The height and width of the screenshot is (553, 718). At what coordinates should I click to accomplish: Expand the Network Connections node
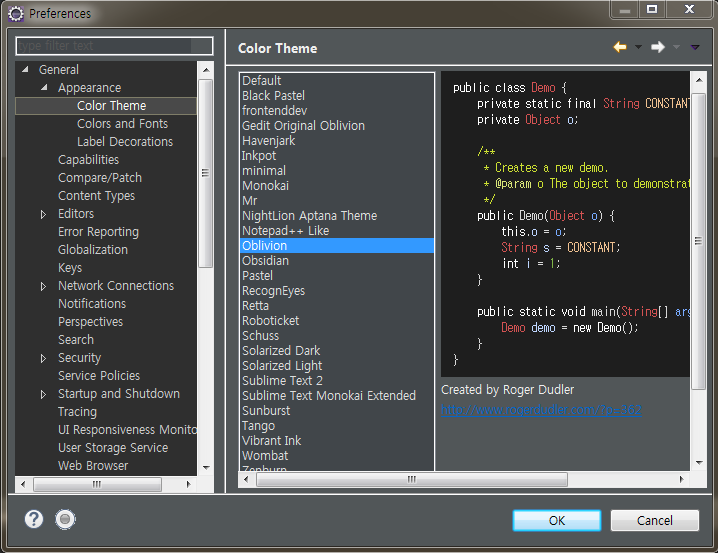pos(43,286)
